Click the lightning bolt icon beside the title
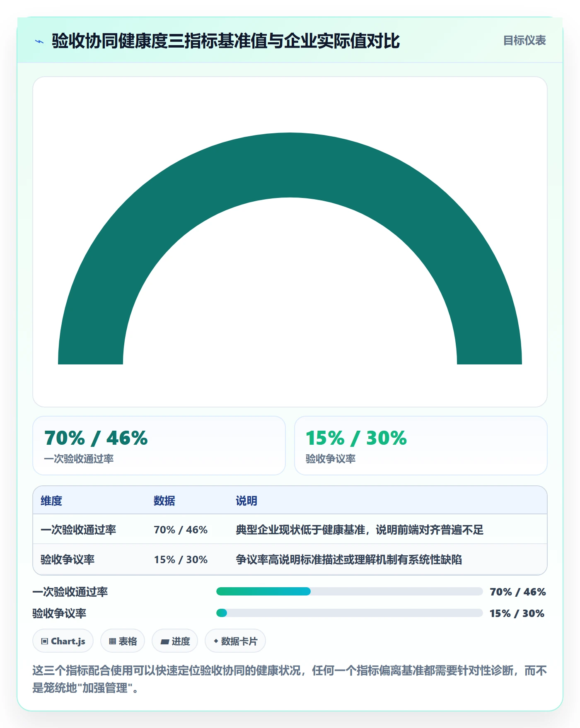This screenshot has height=728, width=580. pyautogui.click(x=39, y=41)
